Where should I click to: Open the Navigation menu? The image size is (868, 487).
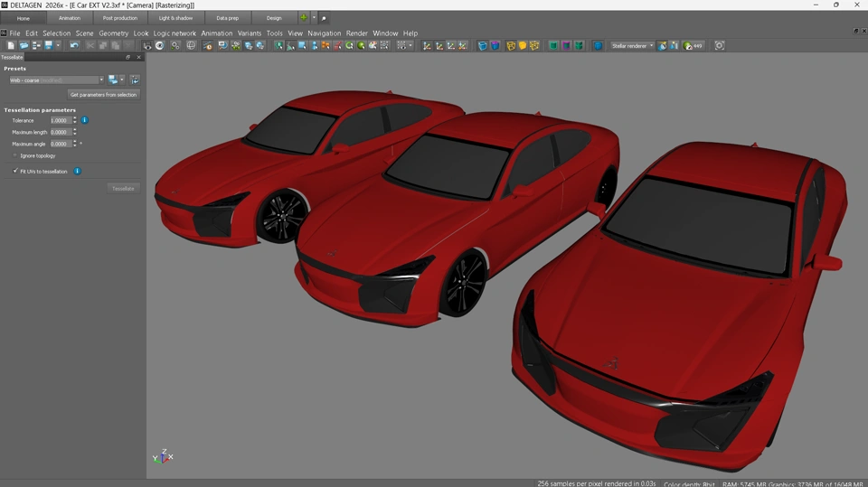(x=325, y=33)
